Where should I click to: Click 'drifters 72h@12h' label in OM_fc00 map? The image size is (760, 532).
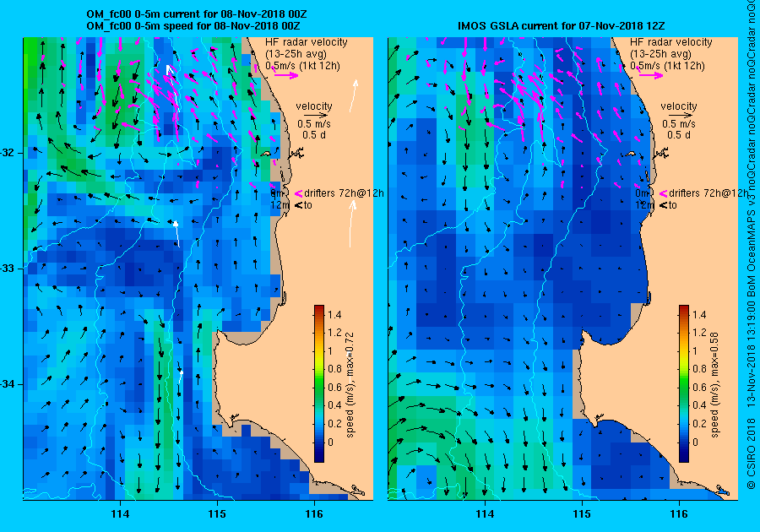point(345,193)
